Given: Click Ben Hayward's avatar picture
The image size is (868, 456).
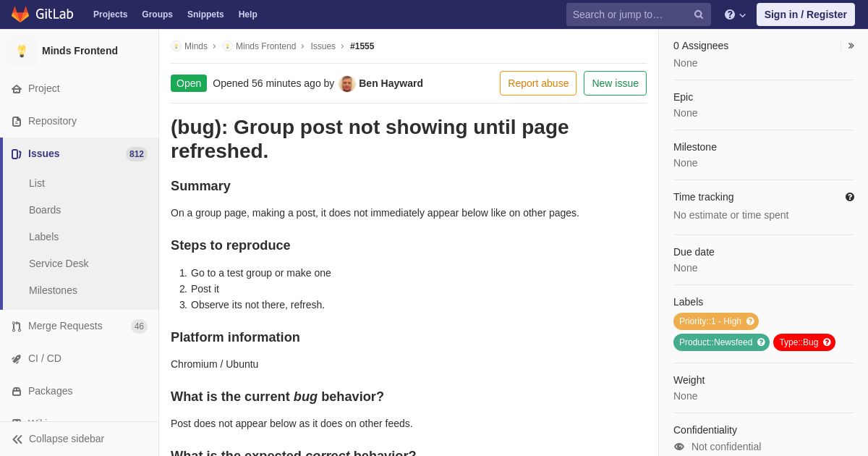Looking at the screenshot, I should click(347, 84).
